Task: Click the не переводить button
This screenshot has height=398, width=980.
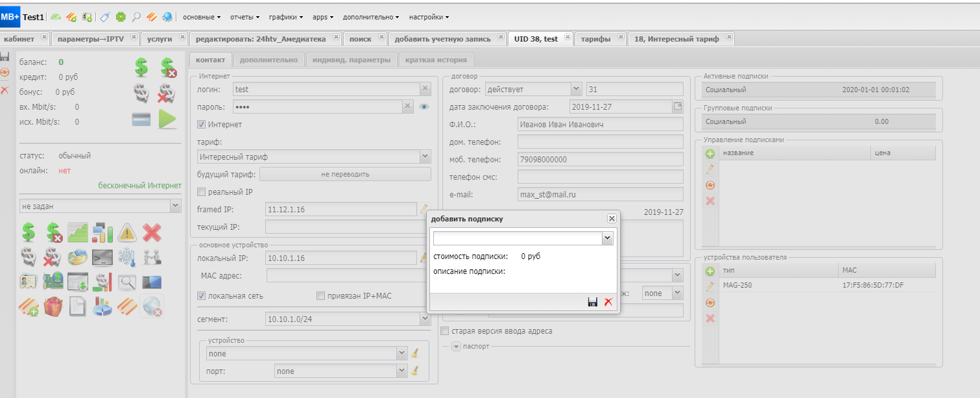Action: coord(345,174)
